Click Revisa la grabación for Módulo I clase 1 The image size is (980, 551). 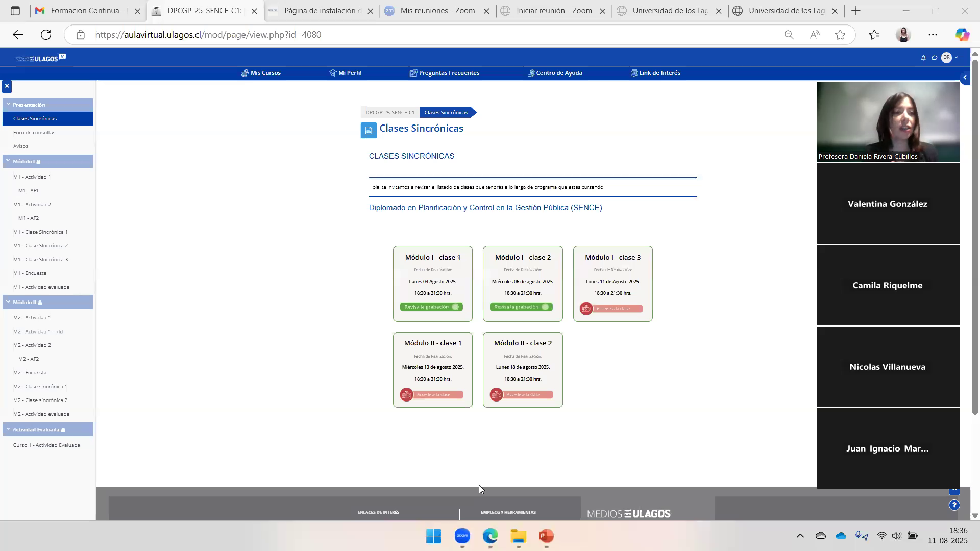(x=431, y=307)
